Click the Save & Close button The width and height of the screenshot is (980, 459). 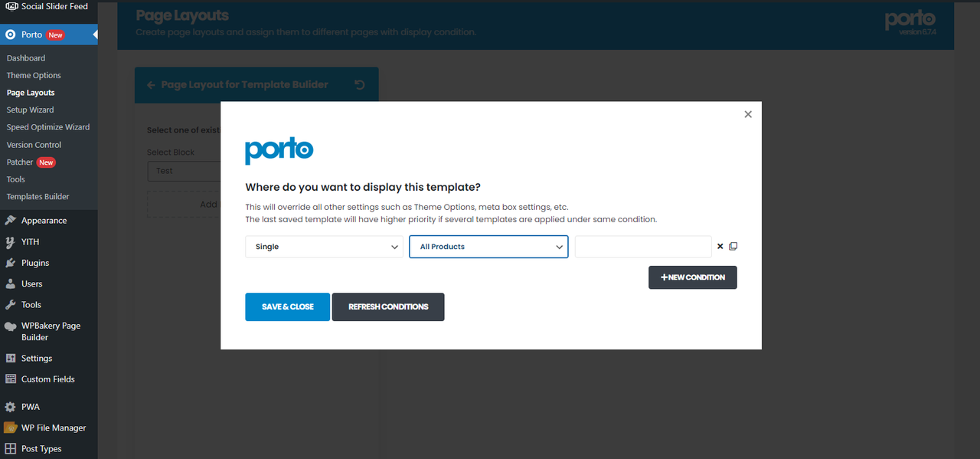coord(288,307)
